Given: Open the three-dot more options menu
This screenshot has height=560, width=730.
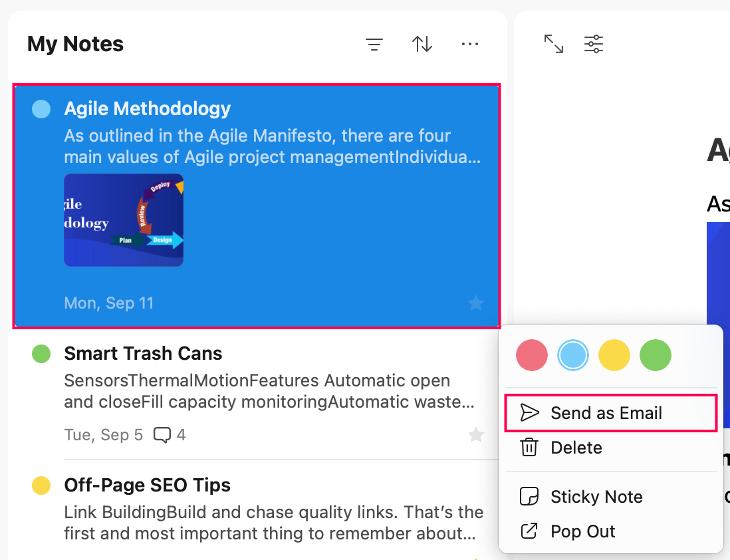Looking at the screenshot, I should (470, 45).
